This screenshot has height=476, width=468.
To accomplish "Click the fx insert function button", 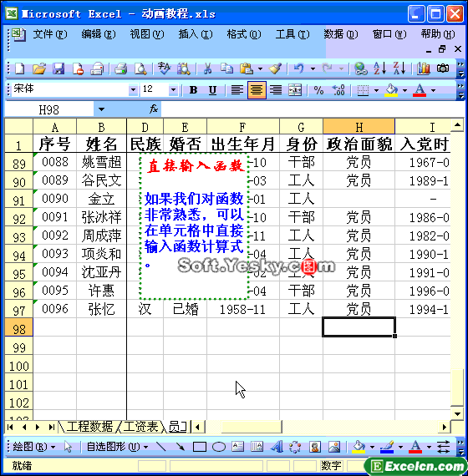I will tap(154, 109).
